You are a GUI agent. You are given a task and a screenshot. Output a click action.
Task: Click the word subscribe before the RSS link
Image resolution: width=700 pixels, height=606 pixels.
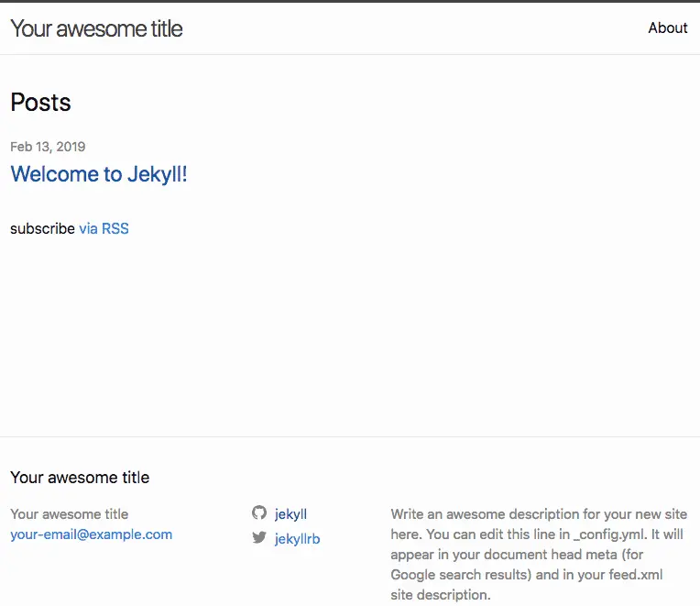[x=42, y=228]
